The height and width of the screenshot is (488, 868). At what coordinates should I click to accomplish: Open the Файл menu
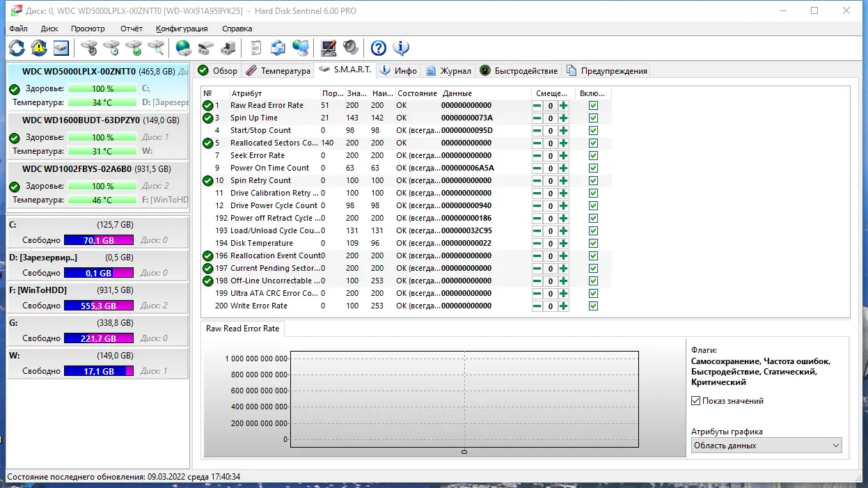tap(19, 29)
